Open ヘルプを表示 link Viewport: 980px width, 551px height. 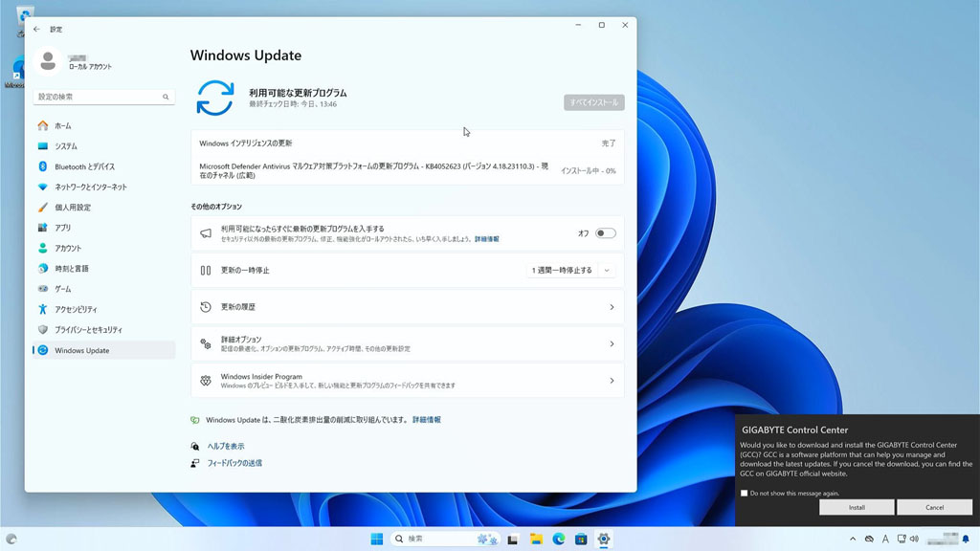coord(226,446)
